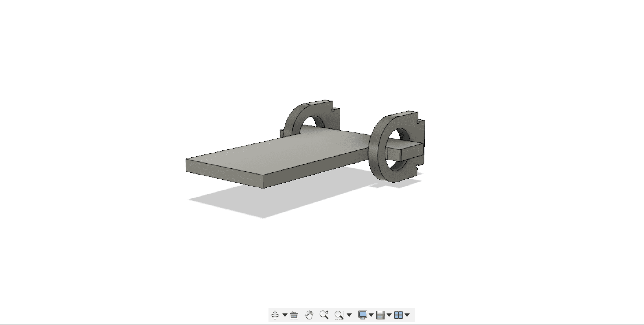Viewport: 644px width, 325px height.
Task: Click the Viewports layout icon
Action: (398, 315)
